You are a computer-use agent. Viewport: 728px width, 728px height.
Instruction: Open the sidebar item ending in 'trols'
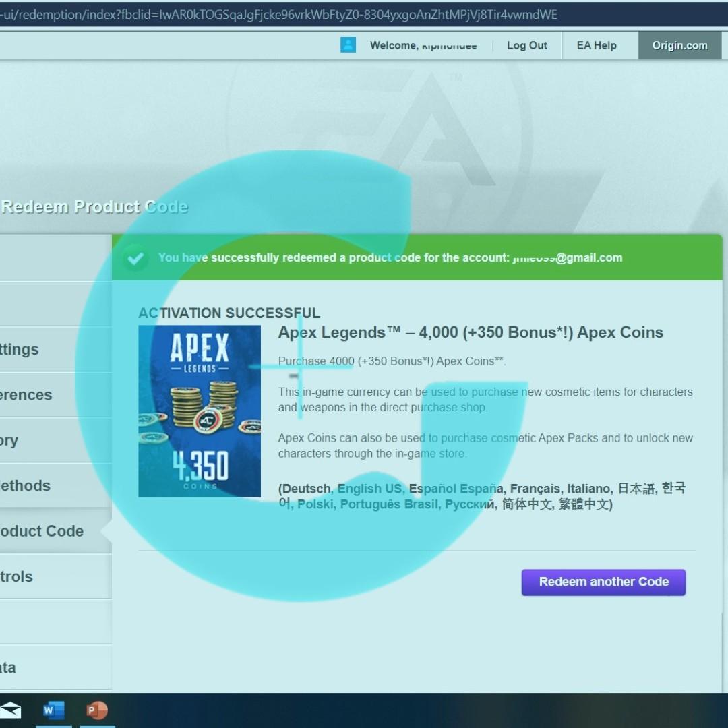56,576
